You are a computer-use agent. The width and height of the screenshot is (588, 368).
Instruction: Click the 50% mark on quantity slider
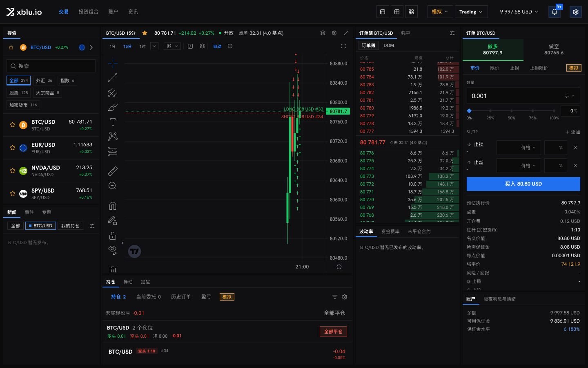click(512, 111)
